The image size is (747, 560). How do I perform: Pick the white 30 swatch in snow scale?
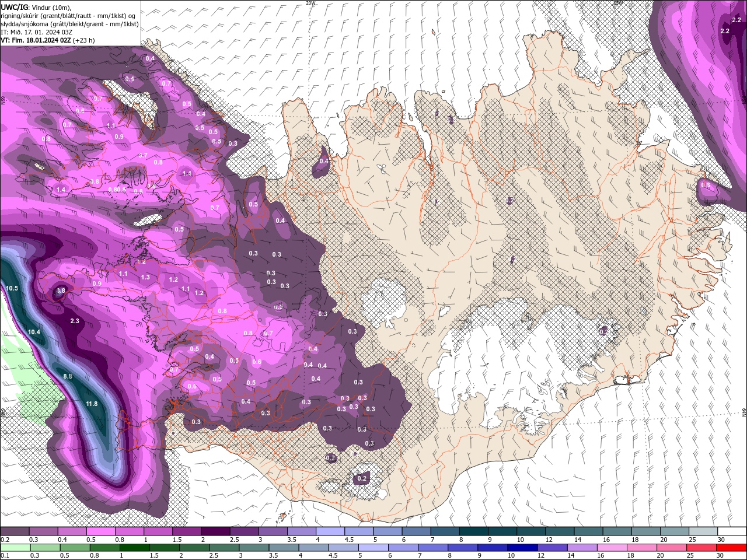coord(732,531)
